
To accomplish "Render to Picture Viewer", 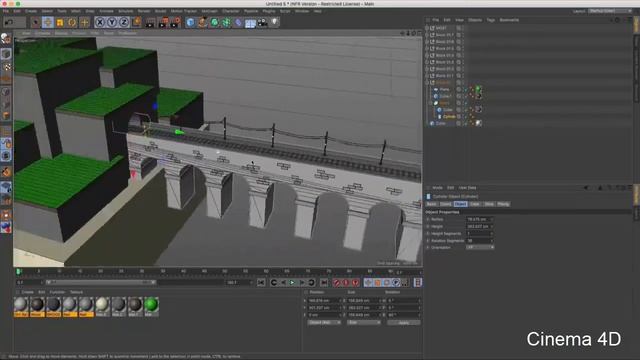I will tap(163, 22).
